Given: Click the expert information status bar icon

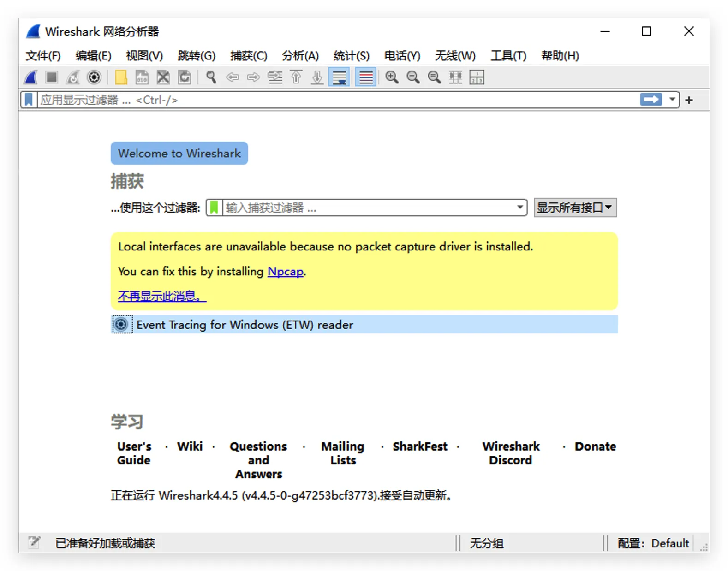Looking at the screenshot, I should (34, 543).
